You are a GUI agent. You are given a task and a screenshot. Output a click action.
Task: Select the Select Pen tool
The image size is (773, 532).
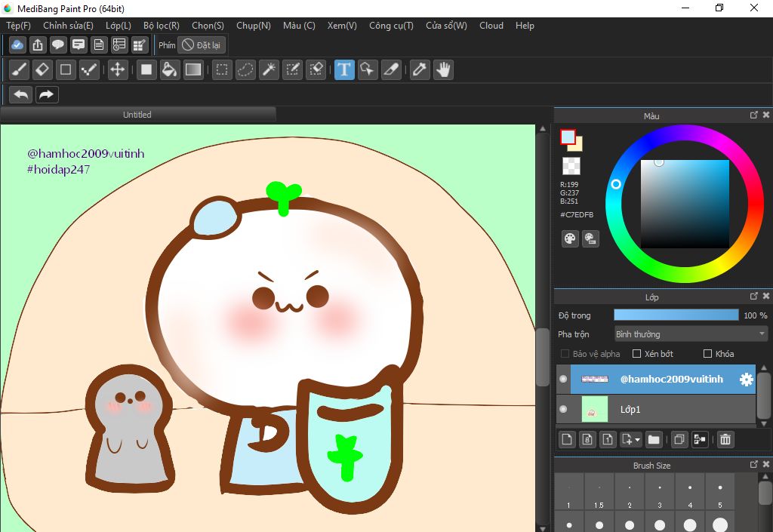pyautogui.click(x=292, y=70)
